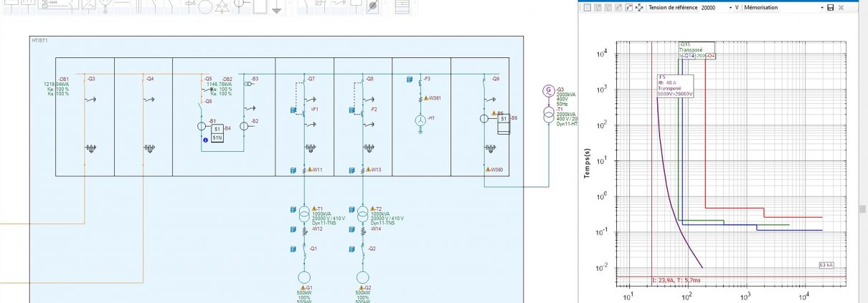The width and height of the screenshot is (868, 303).
Task: Click the -Q8 label
Action: (x=369, y=78)
